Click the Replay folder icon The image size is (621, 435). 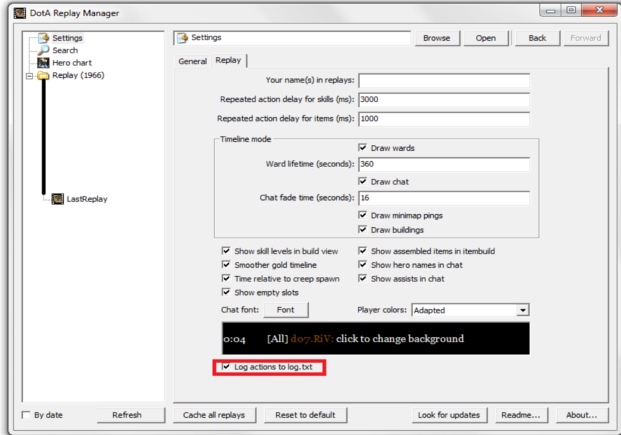coord(43,75)
